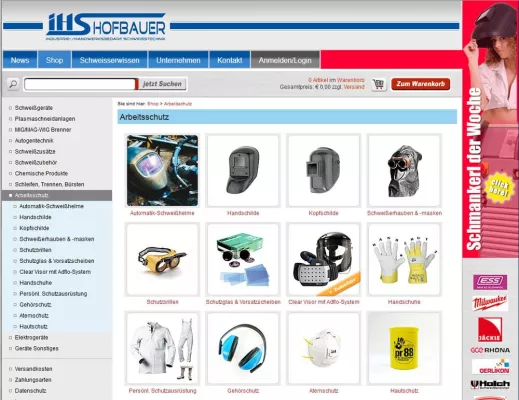Open the Holch brand logo

(490, 385)
